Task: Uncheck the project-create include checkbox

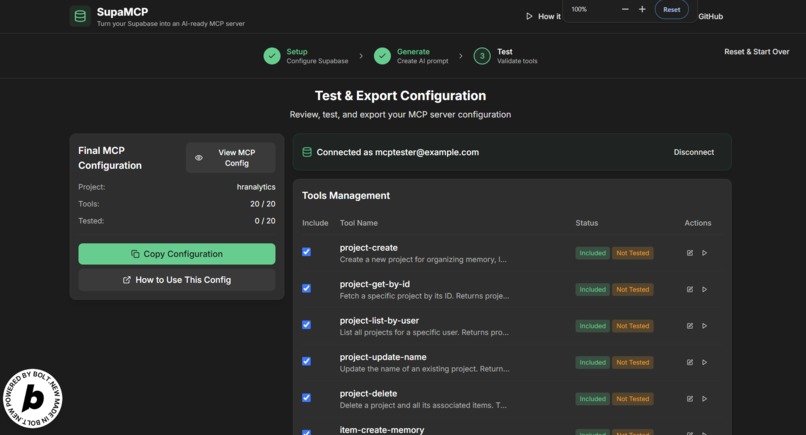Action: pyautogui.click(x=306, y=252)
